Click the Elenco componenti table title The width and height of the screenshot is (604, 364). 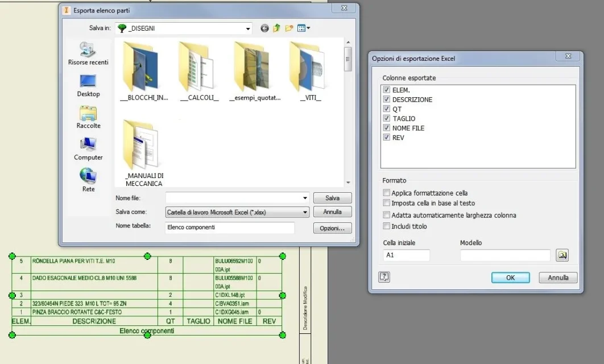147,331
